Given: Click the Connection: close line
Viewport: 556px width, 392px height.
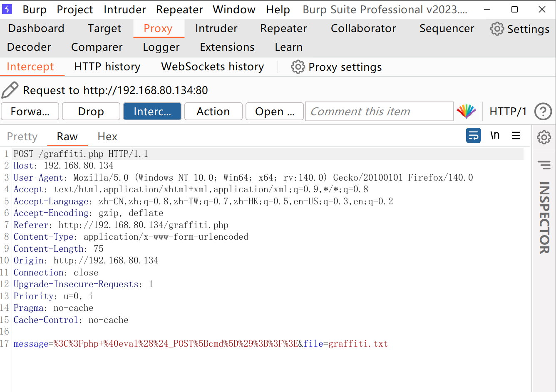Looking at the screenshot, I should coord(56,273).
